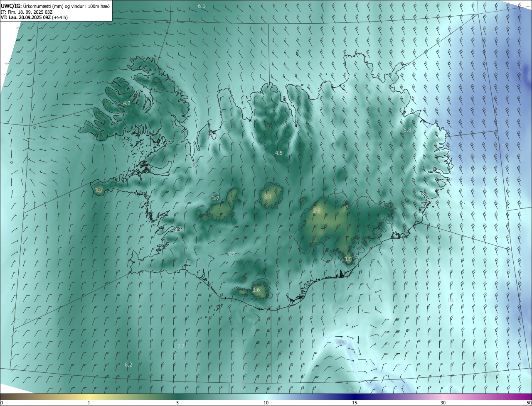The image size is (532, 406).
Task: Click the 5.8 value on the map
Action: click(407, 130)
